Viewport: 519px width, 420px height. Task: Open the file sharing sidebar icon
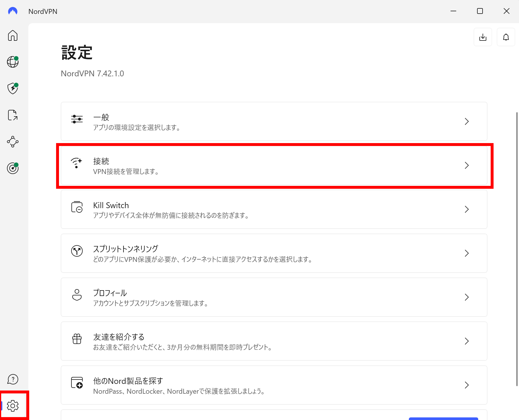click(x=13, y=115)
